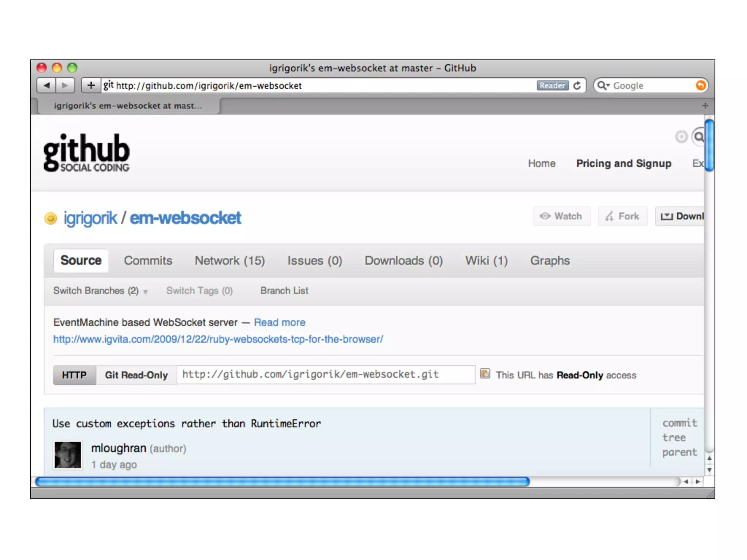Toggle the Reader view button
Viewport: 747px width, 560px height.
click(552, 85)
